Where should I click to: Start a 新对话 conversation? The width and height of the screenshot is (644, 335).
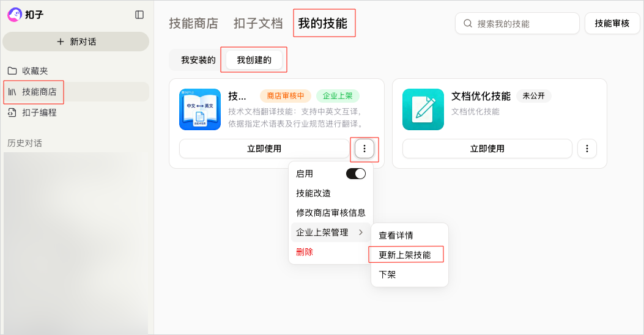[76, 42]
